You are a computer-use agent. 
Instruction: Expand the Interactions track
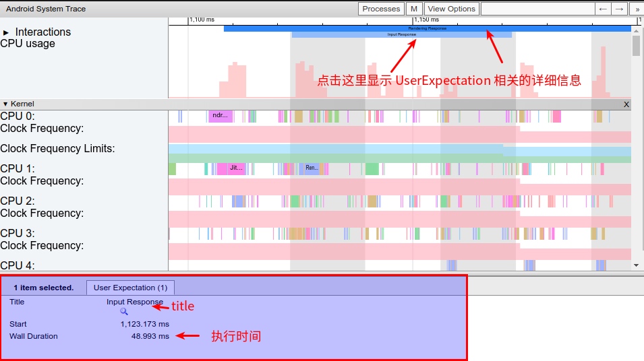pos(6,32)
